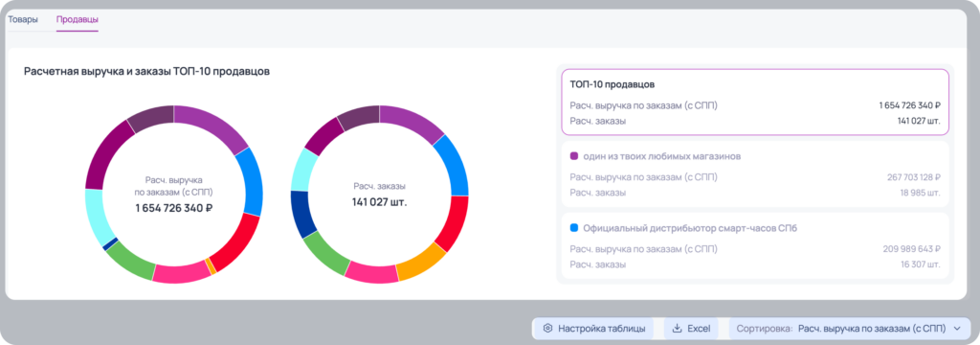Image resolution: width=980 pixels, height=345 pixels.
Task: Expand the Сортировка dropdown chevron
Action: tap(957, 329)
